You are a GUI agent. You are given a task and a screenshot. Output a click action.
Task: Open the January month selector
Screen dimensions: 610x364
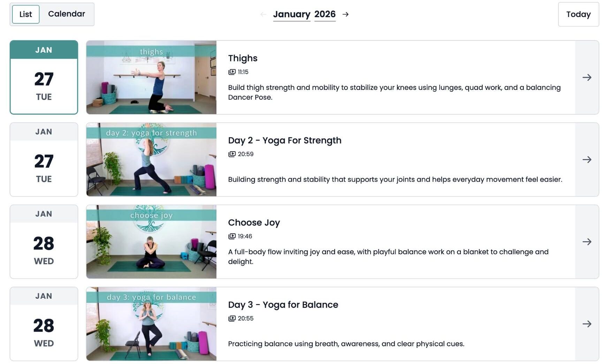[x=291, y=14]
